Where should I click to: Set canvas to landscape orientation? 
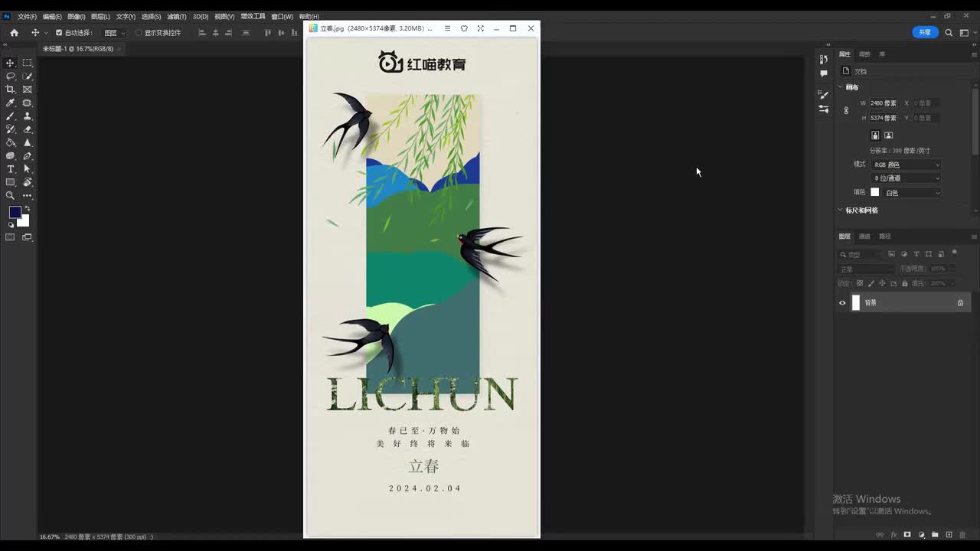889,135
